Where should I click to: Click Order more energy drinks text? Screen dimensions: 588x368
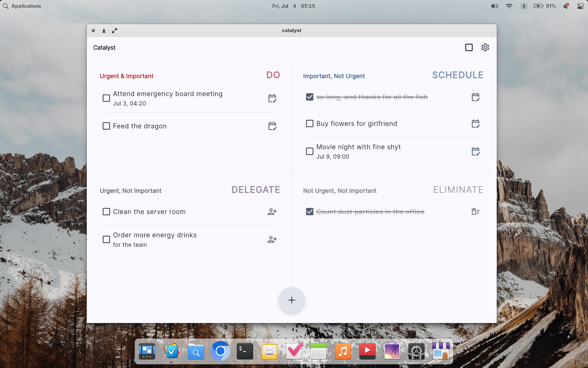(x=155, y=235)
